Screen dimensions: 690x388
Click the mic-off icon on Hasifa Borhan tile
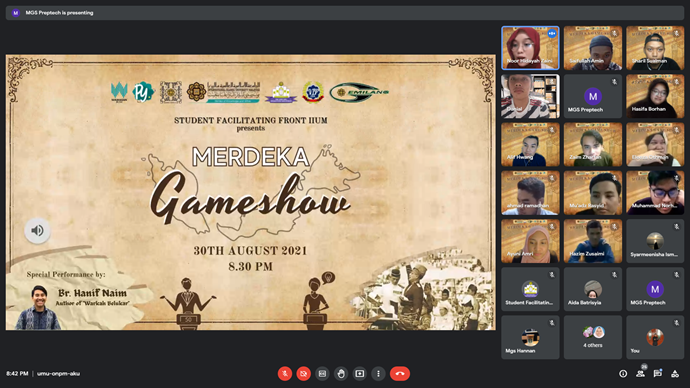(677, 81)
